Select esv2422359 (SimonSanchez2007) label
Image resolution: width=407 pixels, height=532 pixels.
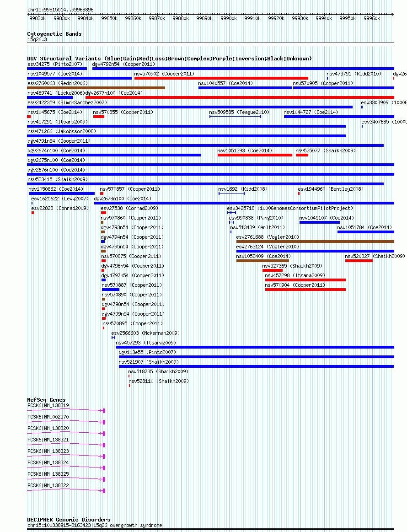(x=67, y=102)
